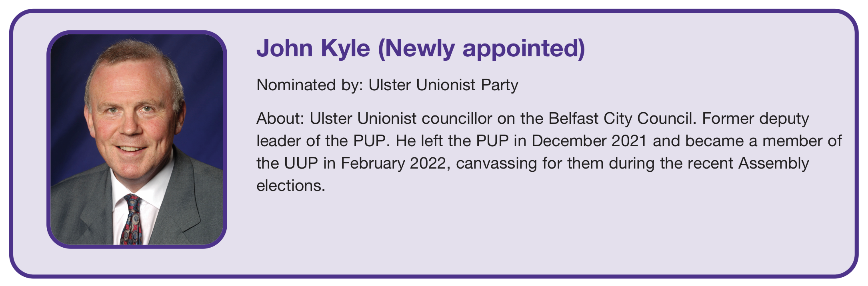Click the word "Kyle" in the heading
This screenshot has width=868, height=286.
click(345, 48)
